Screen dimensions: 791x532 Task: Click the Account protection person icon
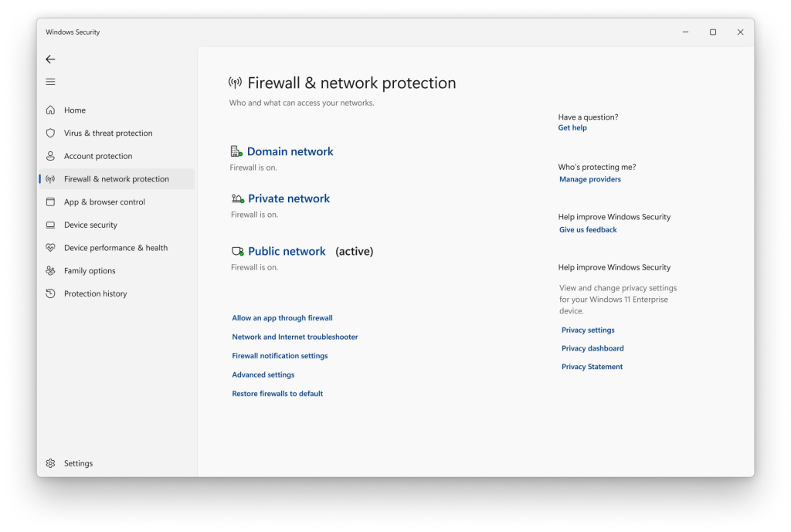(50, 156)
